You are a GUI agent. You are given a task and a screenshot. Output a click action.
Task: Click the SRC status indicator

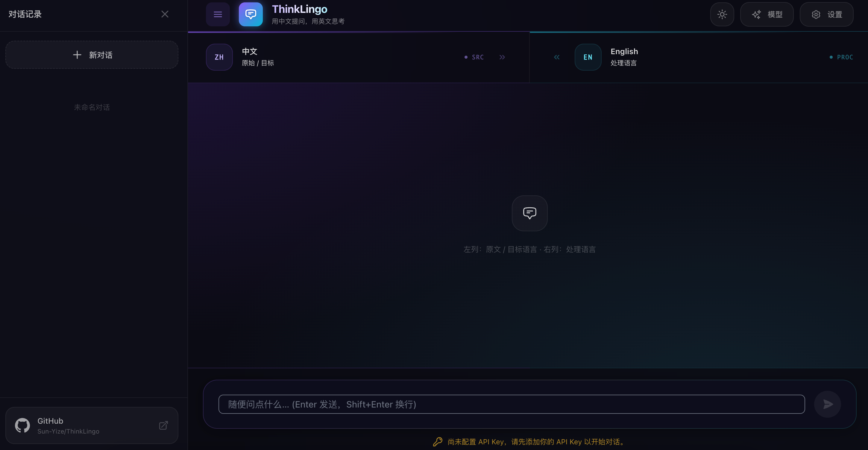(474, 57)
